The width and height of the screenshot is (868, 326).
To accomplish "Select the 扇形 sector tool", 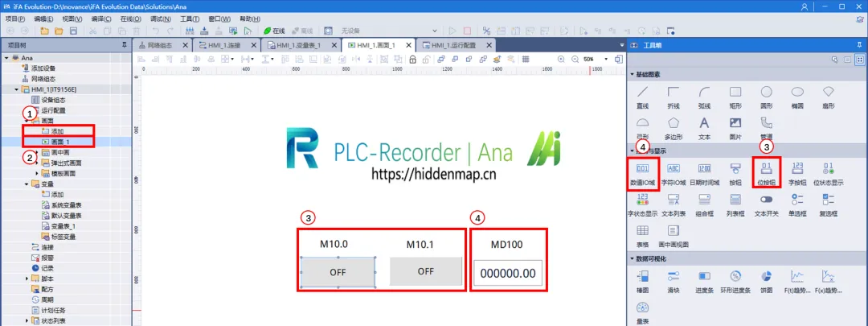I will 828,97.
